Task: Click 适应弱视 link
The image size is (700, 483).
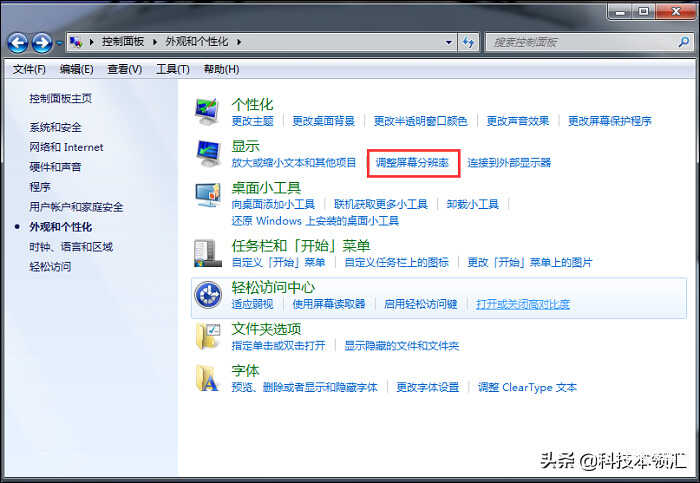Action: coord(252,304)
